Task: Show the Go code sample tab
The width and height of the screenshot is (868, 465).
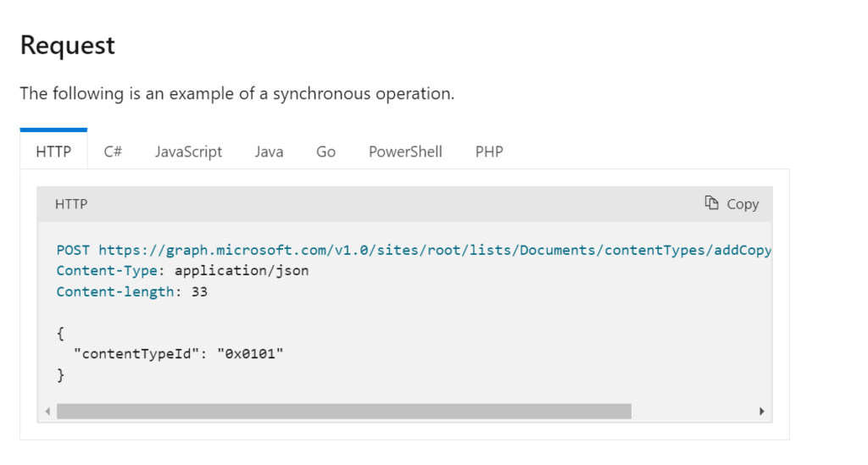Action: (326, 152)
